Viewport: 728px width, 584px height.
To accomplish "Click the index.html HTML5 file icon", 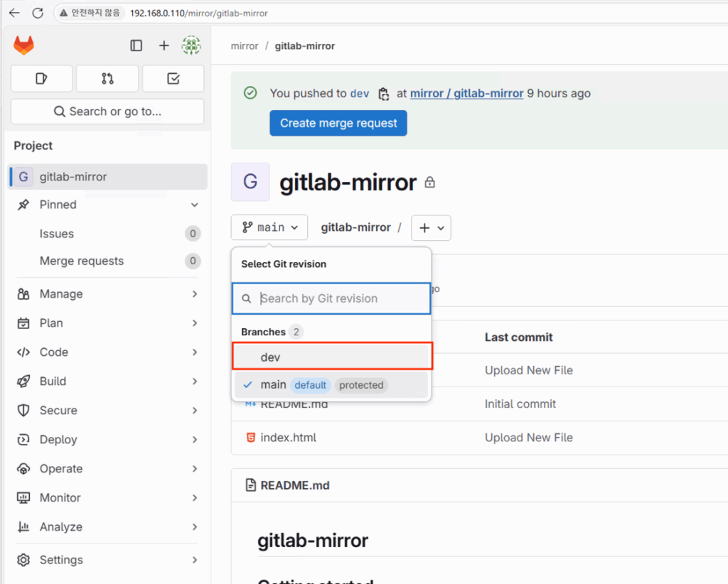I will (x=251, y=438).
